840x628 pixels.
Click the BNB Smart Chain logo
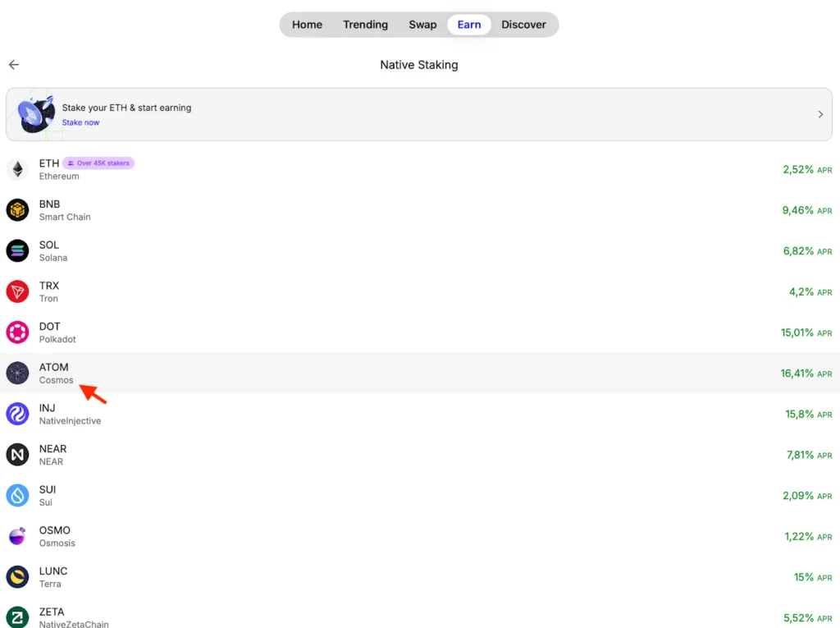point(17,210)
